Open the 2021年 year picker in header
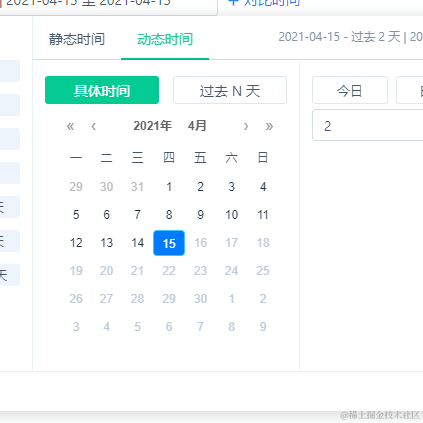 (x=153, y=126)
